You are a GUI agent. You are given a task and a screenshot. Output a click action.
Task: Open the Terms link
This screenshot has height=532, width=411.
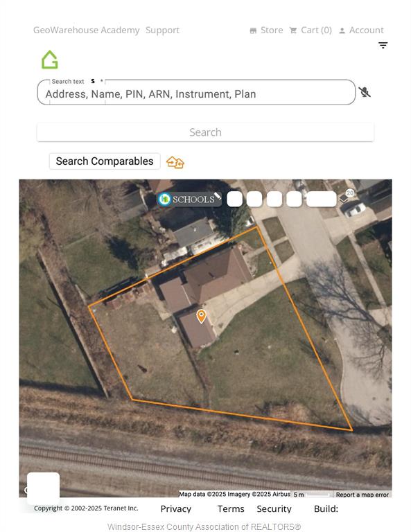(231, 508)
